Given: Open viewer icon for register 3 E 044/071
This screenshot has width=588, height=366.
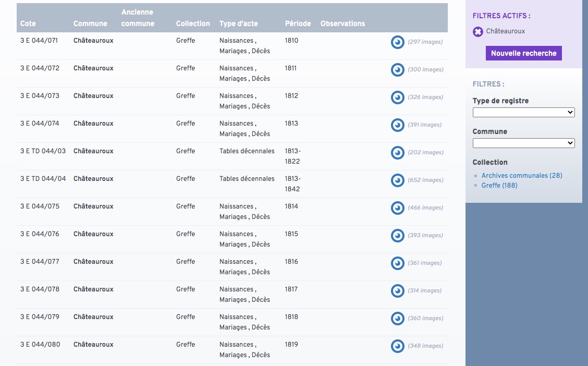Looking at the screenshot, I should [x=397, y=42].
